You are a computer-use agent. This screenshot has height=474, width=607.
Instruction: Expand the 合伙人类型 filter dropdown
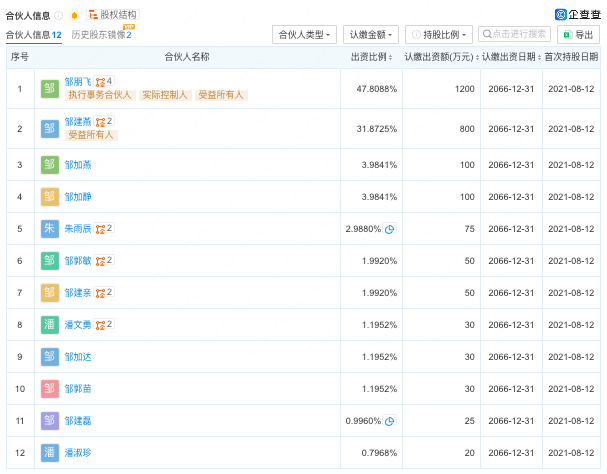pos(304,35)
